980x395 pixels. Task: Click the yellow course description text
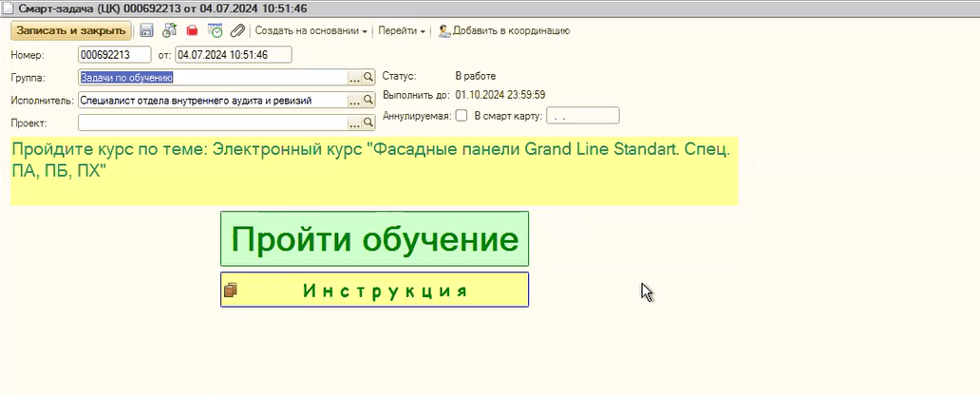(x=374, y=171)
